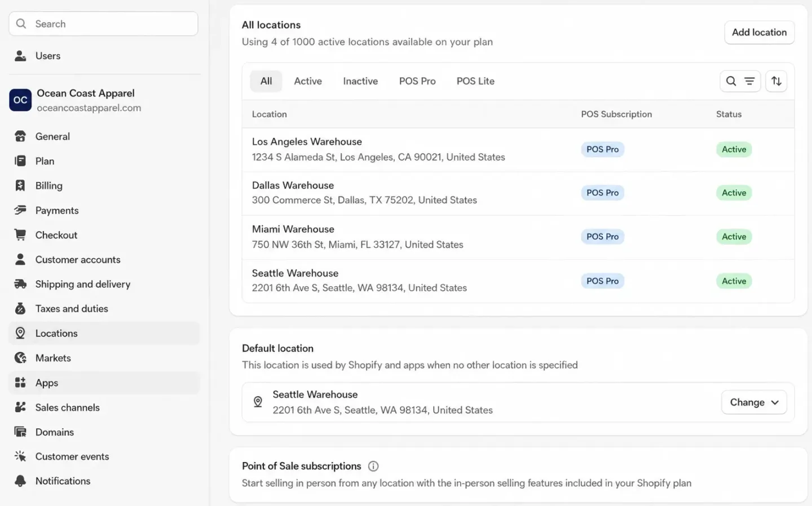
Task: Click the Taxes and duties icon
Action: [20, 309]
